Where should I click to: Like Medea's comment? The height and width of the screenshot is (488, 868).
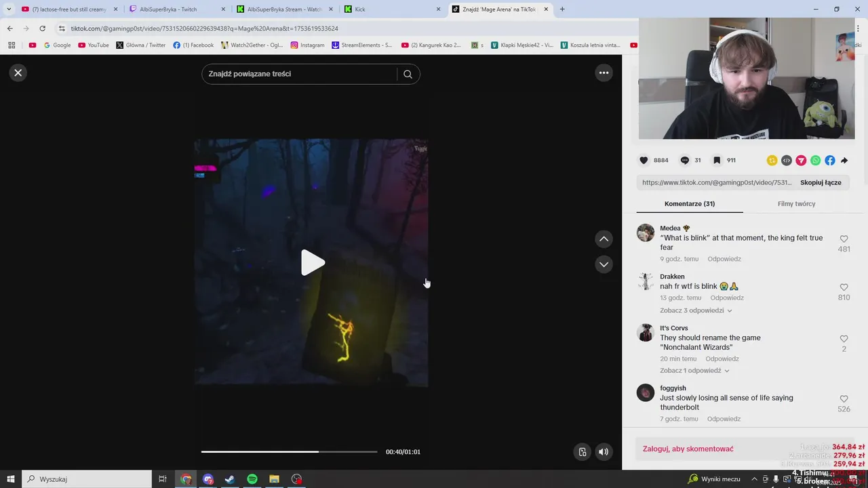(x=844, y=239)
